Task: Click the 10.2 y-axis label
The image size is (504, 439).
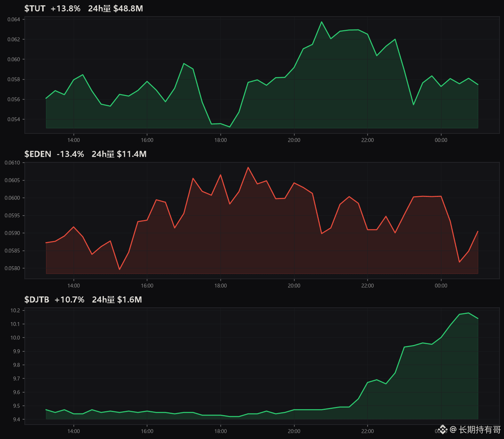Action: coord(15,310)
